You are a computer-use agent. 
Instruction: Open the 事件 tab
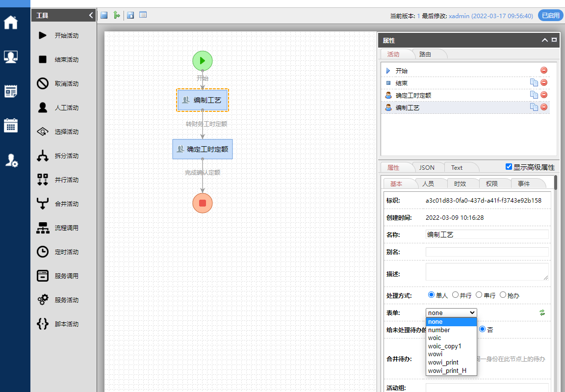[524, 184]
